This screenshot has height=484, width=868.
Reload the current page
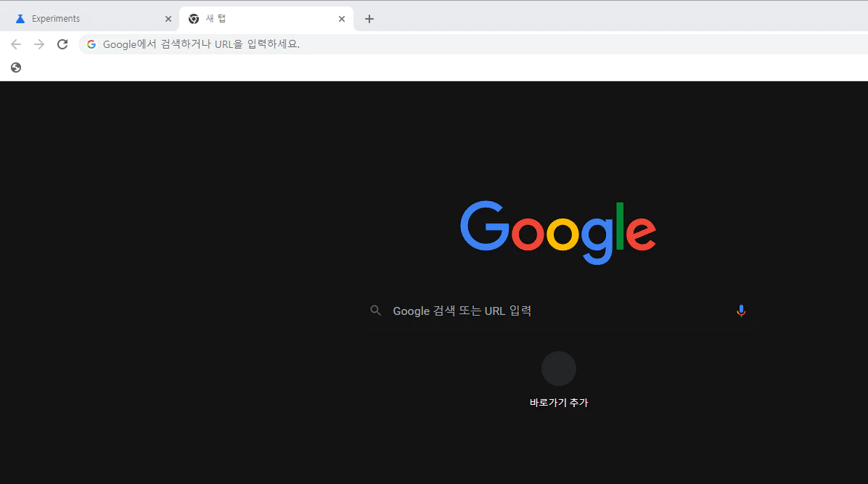coord(62,44)
